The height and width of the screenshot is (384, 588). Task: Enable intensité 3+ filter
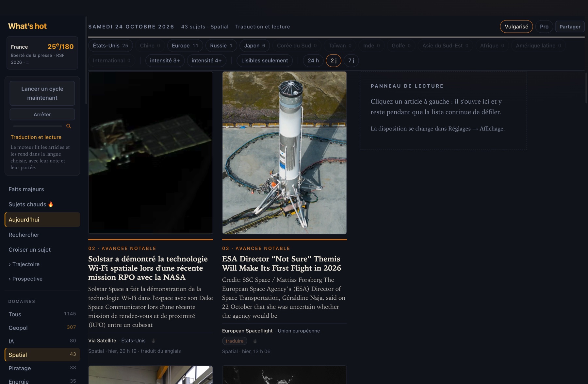pos(165,60)
